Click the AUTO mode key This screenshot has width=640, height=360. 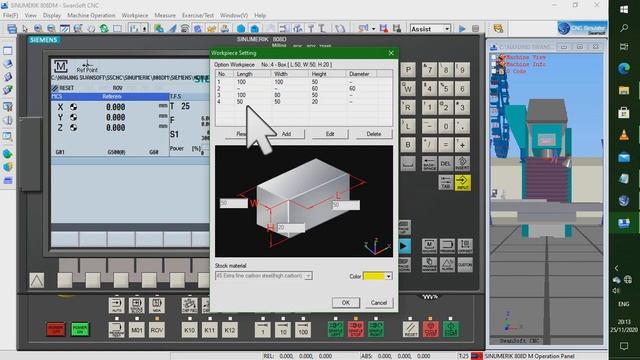coord(116,305)
